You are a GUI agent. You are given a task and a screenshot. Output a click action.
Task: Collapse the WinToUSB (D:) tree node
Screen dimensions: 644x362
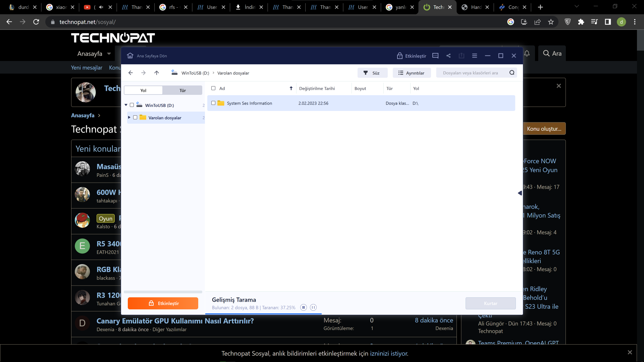(x=126, y=105)
